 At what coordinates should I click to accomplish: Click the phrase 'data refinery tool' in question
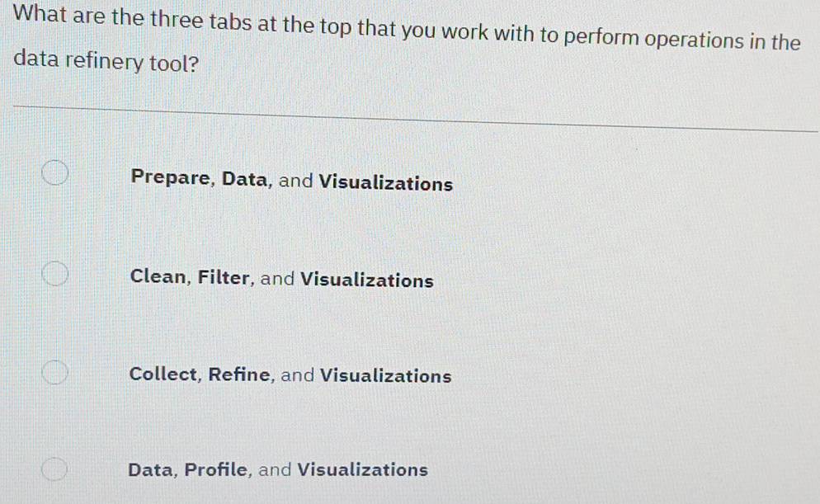click(x=101, y=62)
